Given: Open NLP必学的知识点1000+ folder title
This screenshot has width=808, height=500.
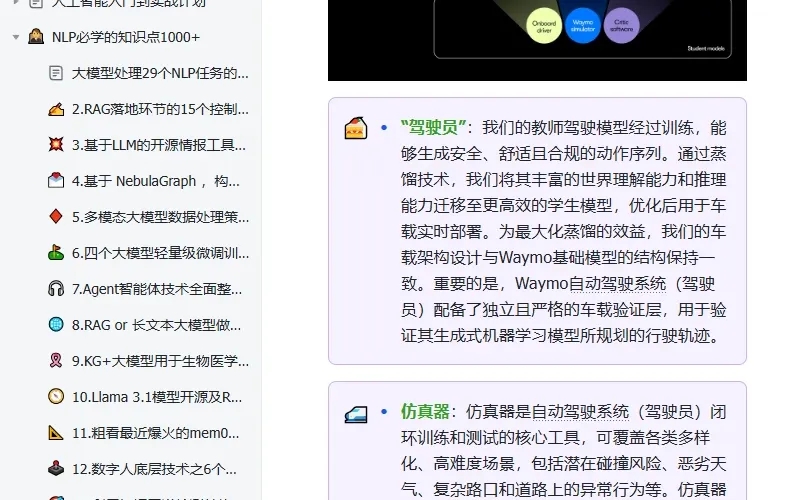Looking at the screenshot, I should click(126, 37).
